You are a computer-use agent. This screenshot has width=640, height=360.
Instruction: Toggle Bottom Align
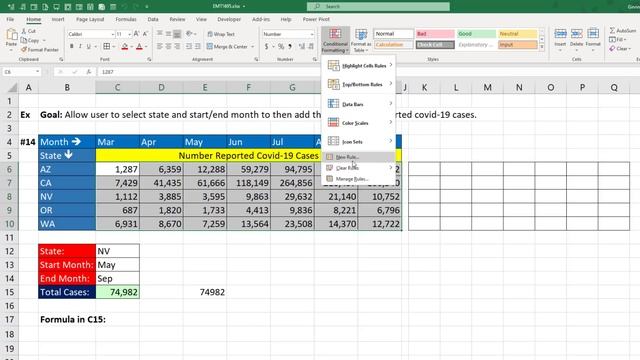[177, 34]
